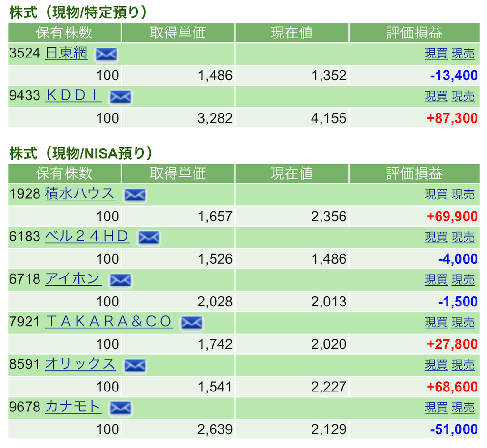487x448 pixels.
Task: Click the mail icon next to 日東網
Action: (x=106, y=55)
